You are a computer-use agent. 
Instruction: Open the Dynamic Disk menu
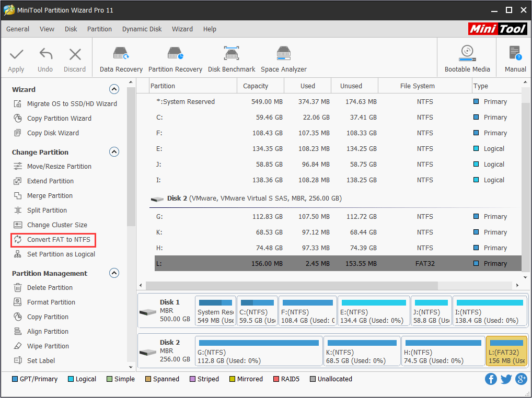point(142,29)
